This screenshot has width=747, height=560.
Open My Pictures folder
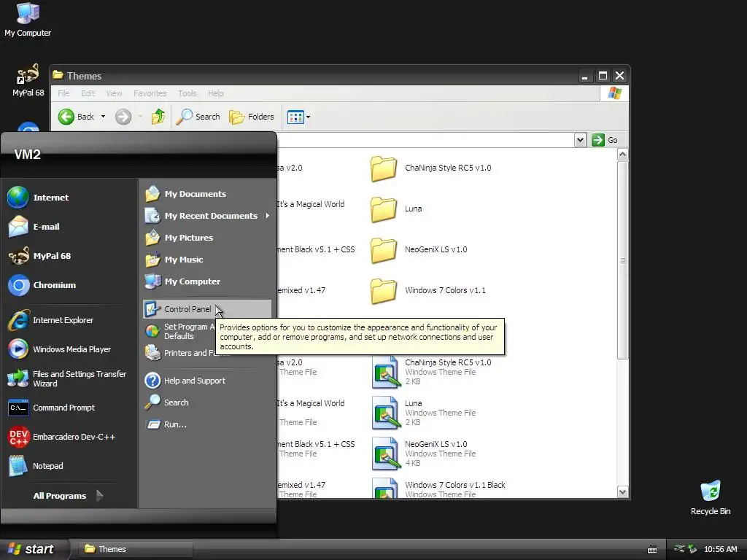click(207, 238)
